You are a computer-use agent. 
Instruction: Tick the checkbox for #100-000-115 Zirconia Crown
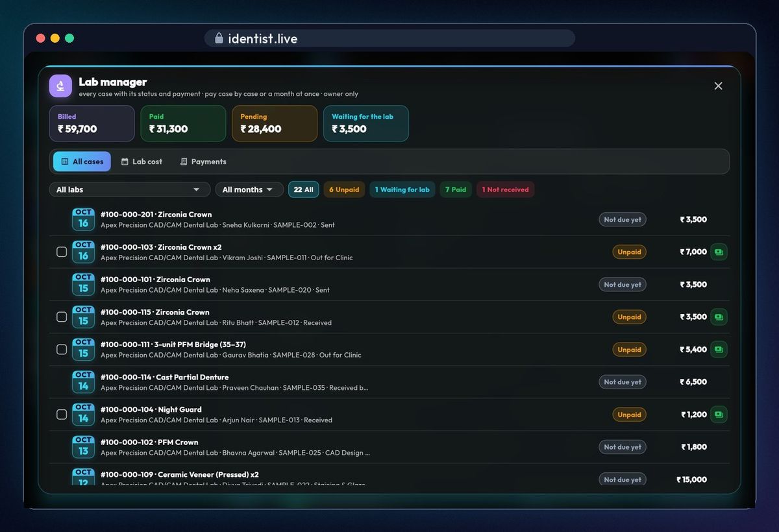(62, 317)
